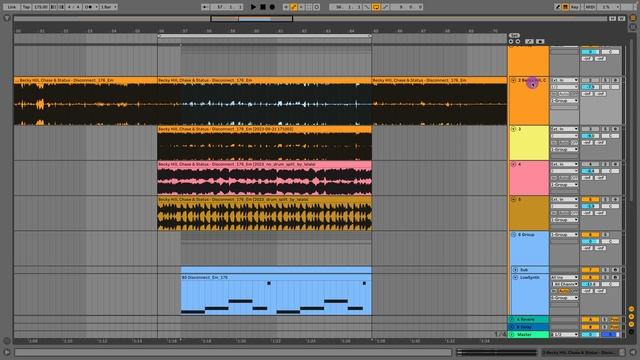Open LowSynth All Channels dropdown
Image resolution: width=640 pixels, height=360 pixels.
564,284
